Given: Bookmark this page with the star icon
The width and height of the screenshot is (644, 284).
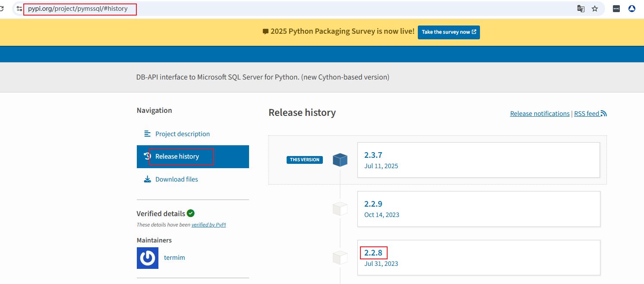Looking at the screenshot, I should 595,9.
